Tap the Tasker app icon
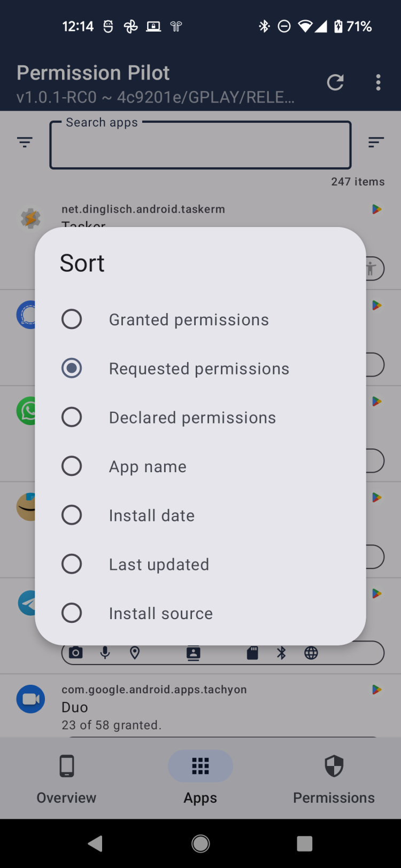Viewport: 401px width, 868px height. 30,218
